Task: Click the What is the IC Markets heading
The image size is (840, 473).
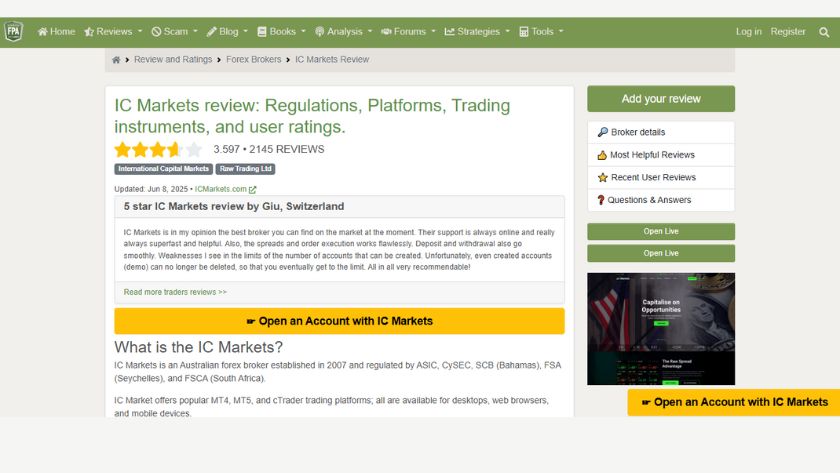Action: coord(198,347)
